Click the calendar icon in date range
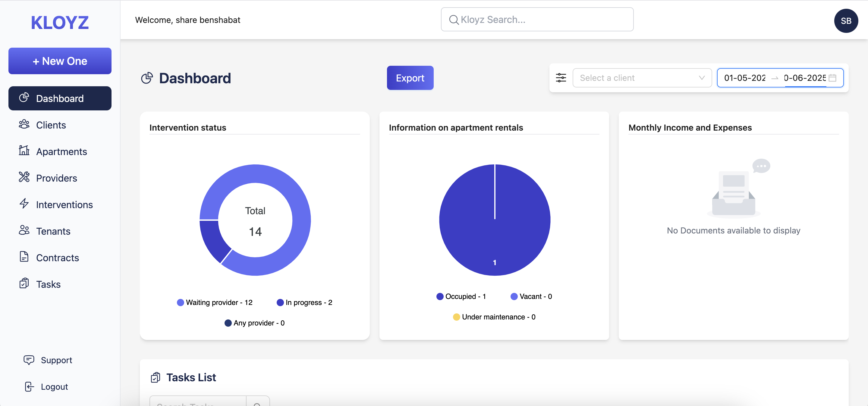The image size is (868, 406). click(833, 78)
